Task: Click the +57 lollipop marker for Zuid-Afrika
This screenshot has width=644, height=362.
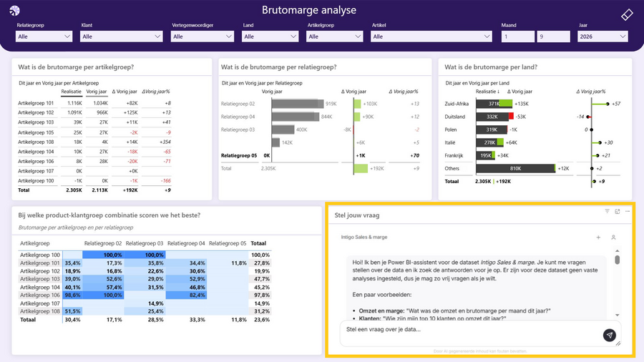Action: click(608, 104)
